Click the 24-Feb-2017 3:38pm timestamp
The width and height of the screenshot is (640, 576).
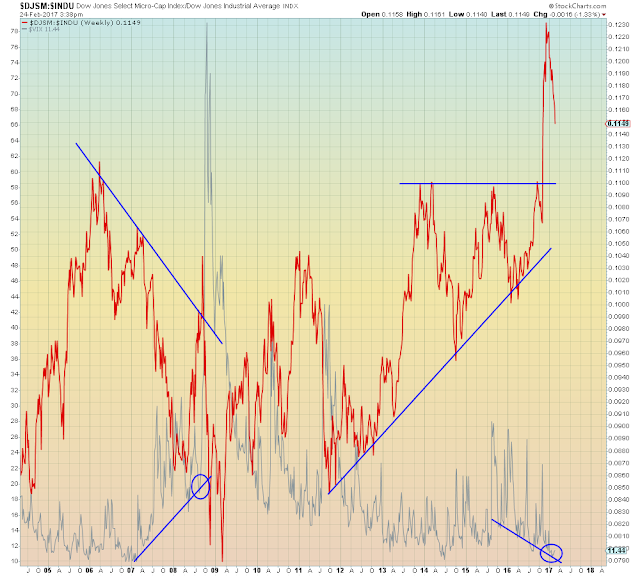51,14
